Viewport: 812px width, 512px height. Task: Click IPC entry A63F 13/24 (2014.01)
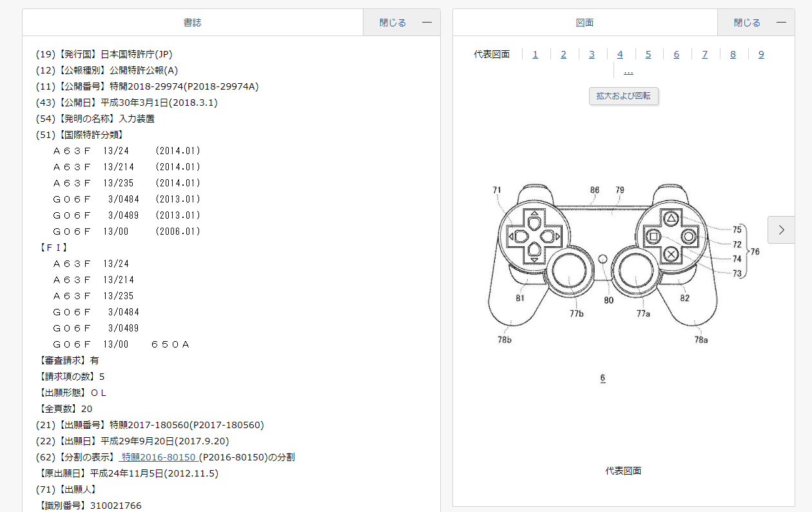click(x=127, y=151)
